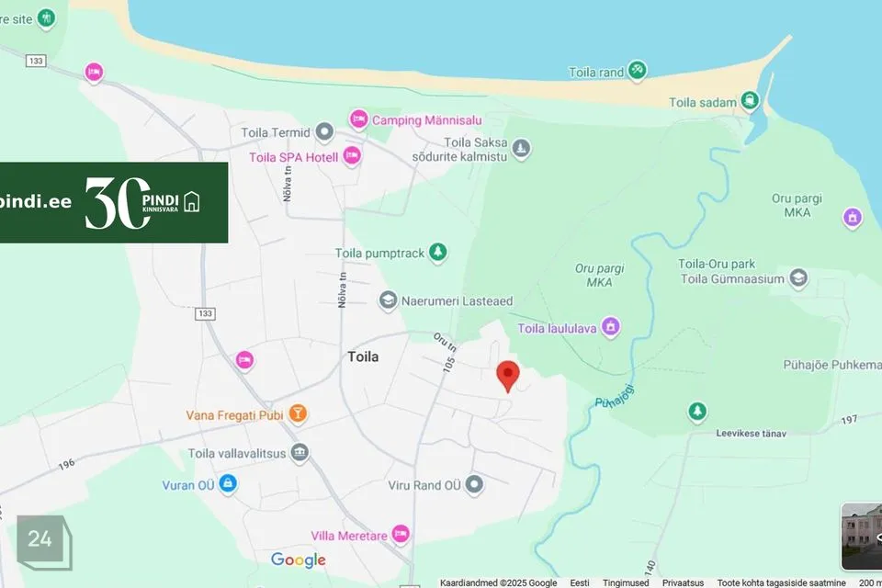Click the red location pin

point(508,376)
